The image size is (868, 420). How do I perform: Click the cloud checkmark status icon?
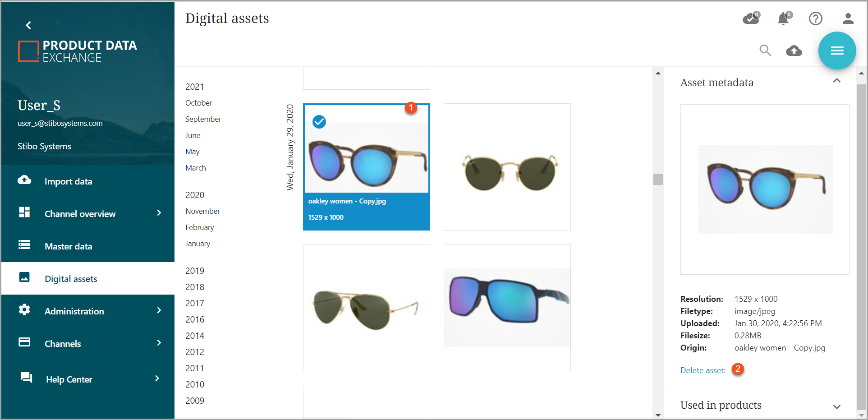[x=751, y=18]
